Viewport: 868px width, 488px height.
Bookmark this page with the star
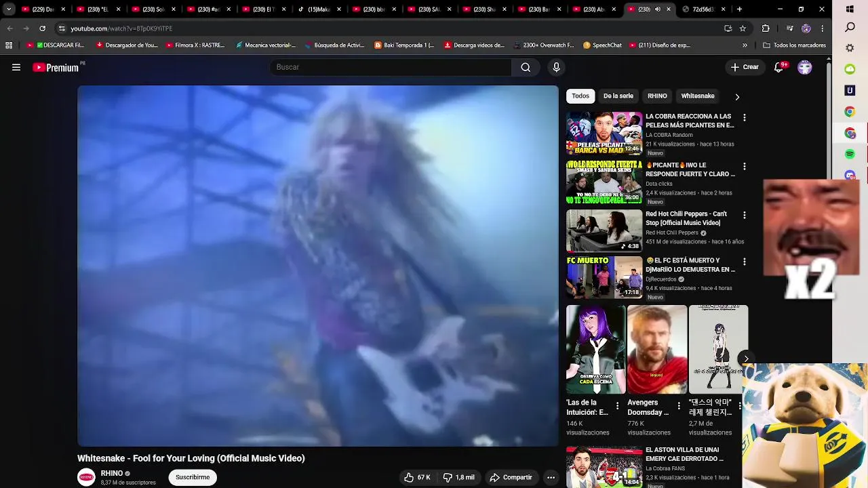pyautogui.click(x=743, y=28)
